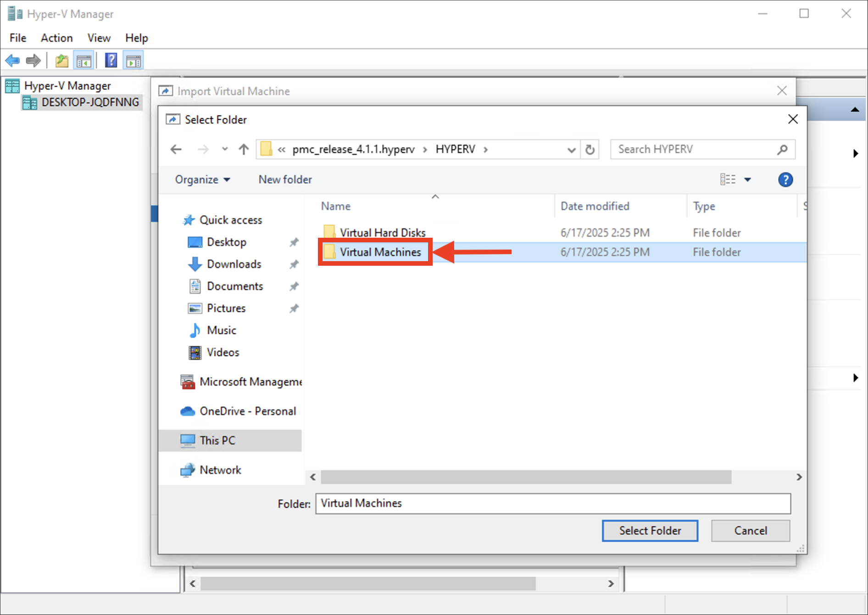Click the Folder name input field
Viewport: 868px width, 615px height.
pyautogui.click(x=553, y=503)
